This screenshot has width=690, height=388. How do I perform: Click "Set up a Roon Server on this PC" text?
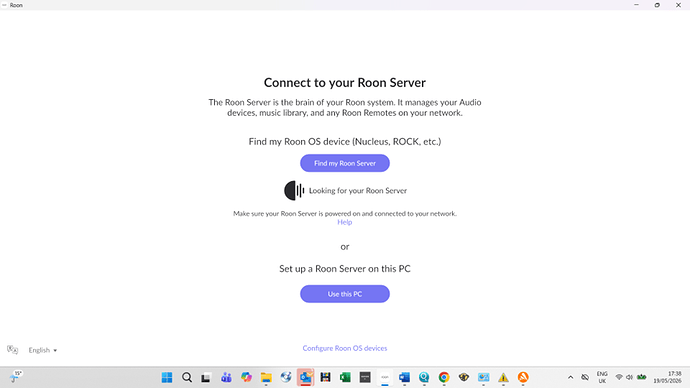tap(345, 269)
